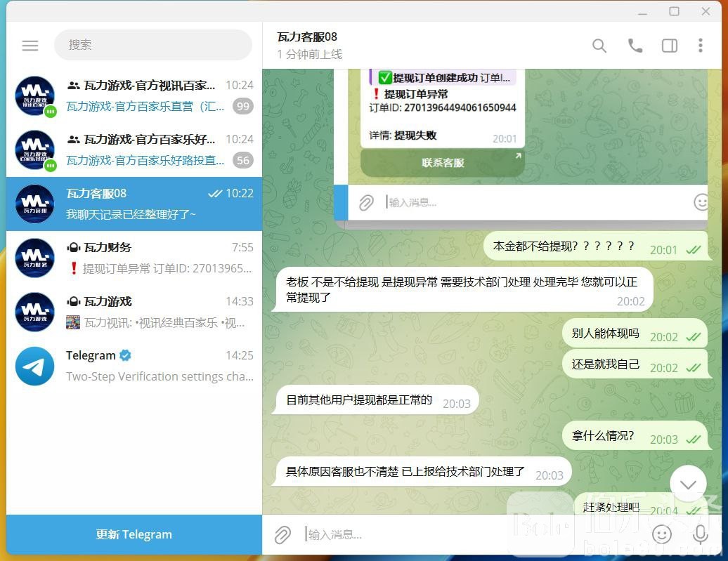
Task: Open the 瓦力游戏 channel at 14:33
Action: (x=134, y=312)
